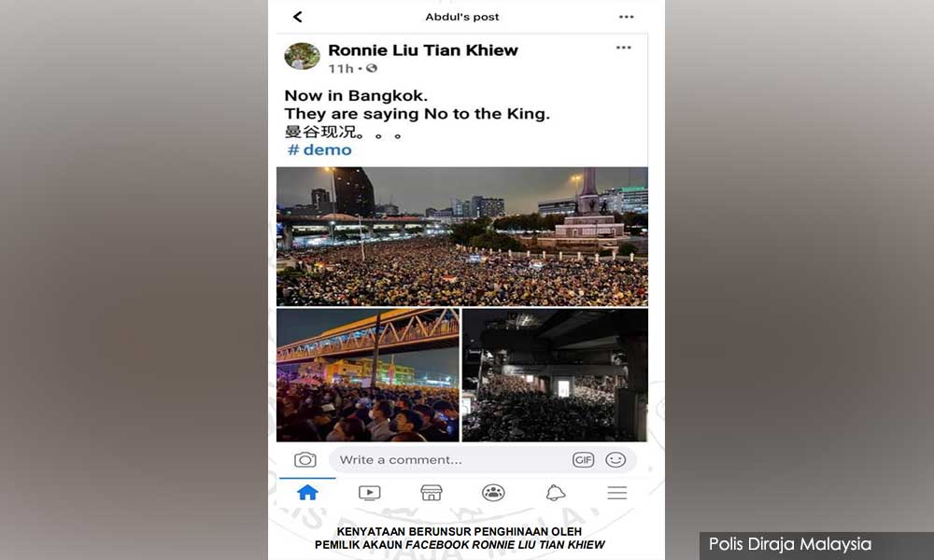
Task: Switch to the Watch video tab
Action: point(369,493)
